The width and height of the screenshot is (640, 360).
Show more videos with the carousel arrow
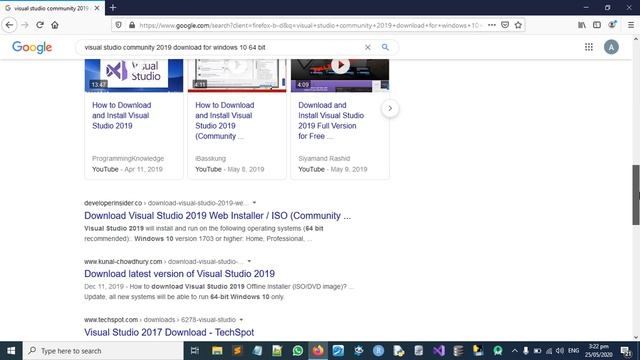(x=390, y=109)
